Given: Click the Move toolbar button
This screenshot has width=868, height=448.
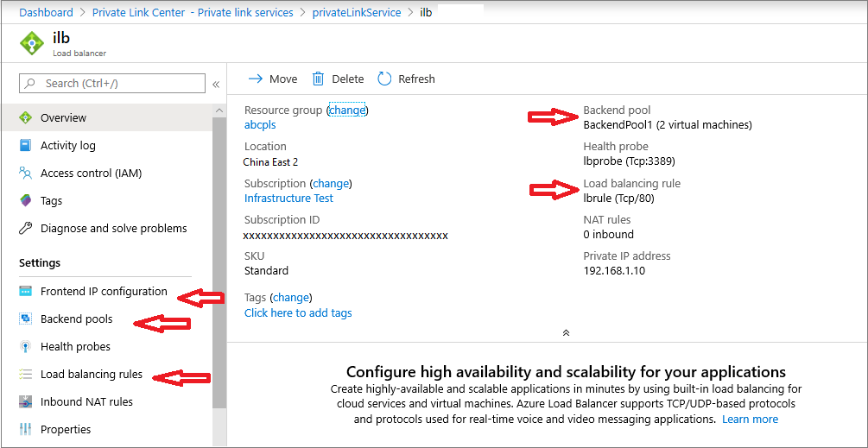Looking at the screenshot, I should [x=273, y=79].
